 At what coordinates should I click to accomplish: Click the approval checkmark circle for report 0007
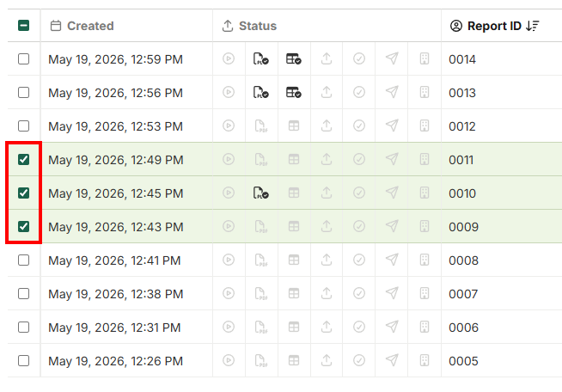(359, 293)
